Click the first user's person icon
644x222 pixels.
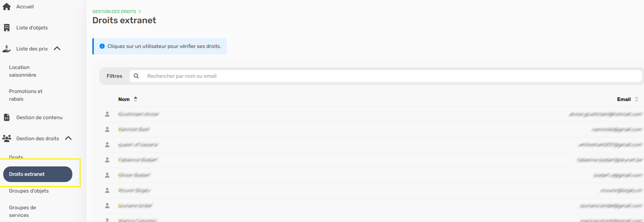(x=107, y=114)
